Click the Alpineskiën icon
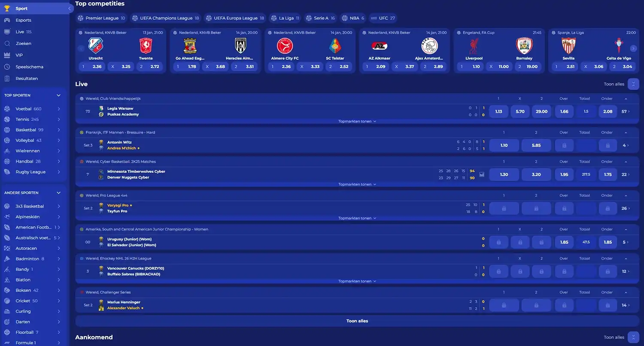644x346 pixels. [7, 217]
